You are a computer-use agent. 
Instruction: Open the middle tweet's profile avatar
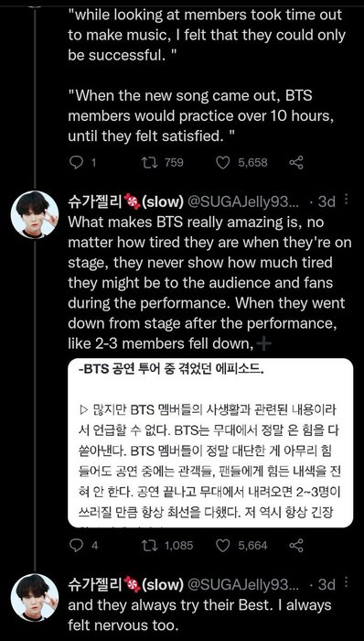click(x=34, y=214)
